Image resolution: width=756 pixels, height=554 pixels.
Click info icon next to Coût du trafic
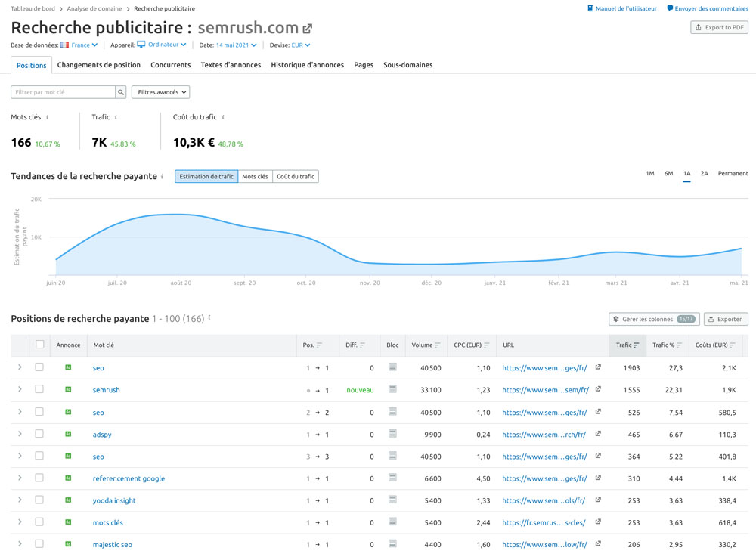pos(223,117)
